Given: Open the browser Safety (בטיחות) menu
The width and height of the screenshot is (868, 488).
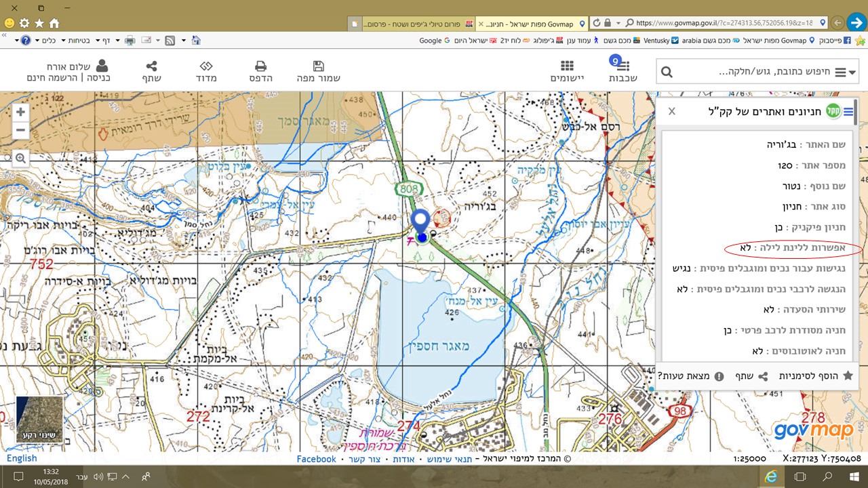Looking at the screenshot, I should click(76, 41).
